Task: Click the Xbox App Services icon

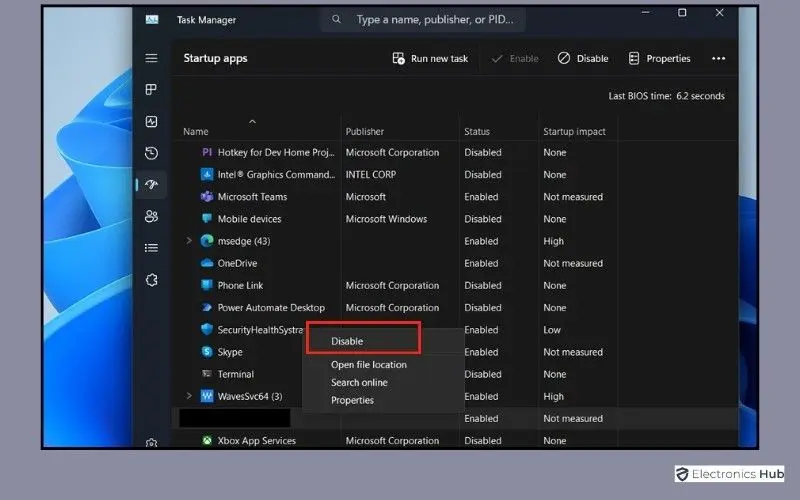Action: 207,440
